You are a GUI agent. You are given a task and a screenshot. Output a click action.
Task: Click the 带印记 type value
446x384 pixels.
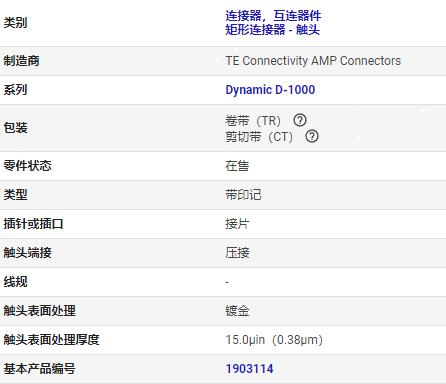[x=243, y=195]
